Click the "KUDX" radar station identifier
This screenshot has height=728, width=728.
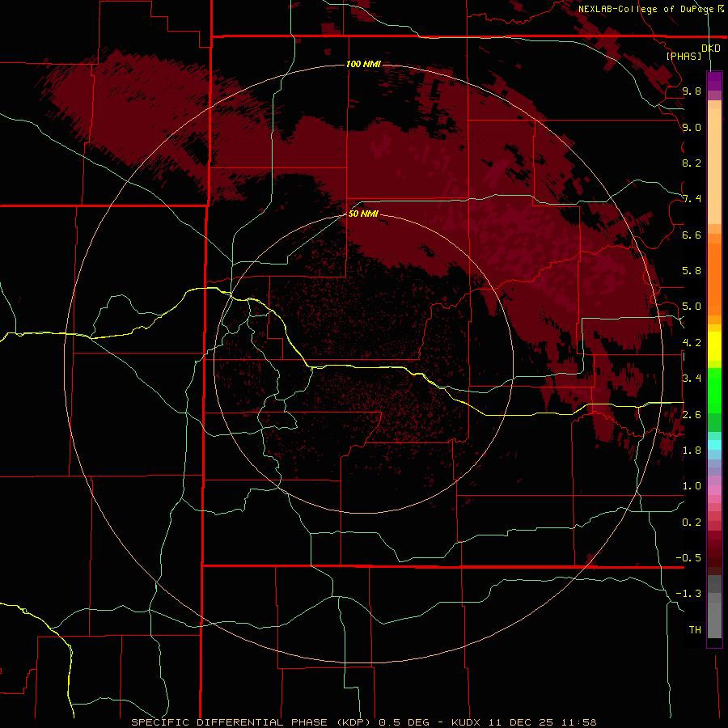pos(466,722)
